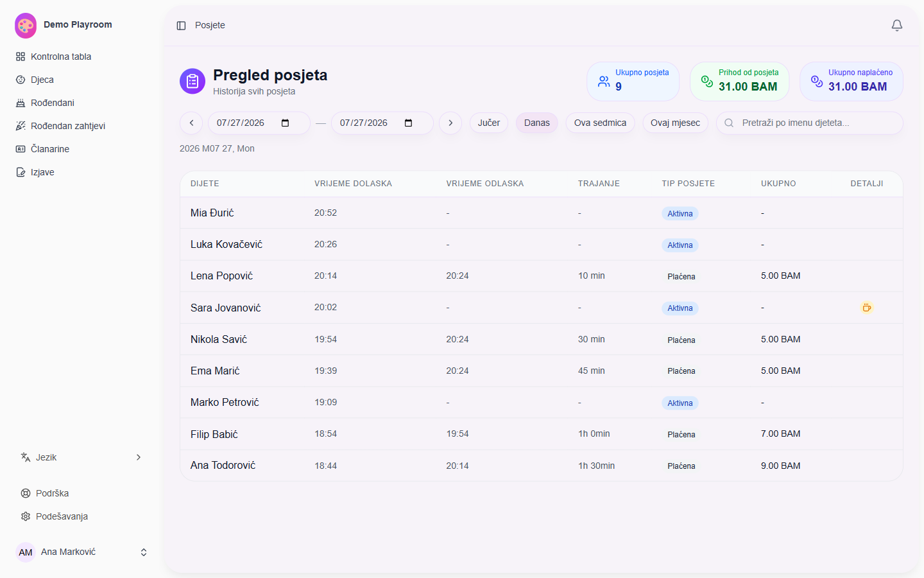Viewport: 924px width, 578px height.
Task: Open the Rođendani page
Action: (x=81, y=103)
